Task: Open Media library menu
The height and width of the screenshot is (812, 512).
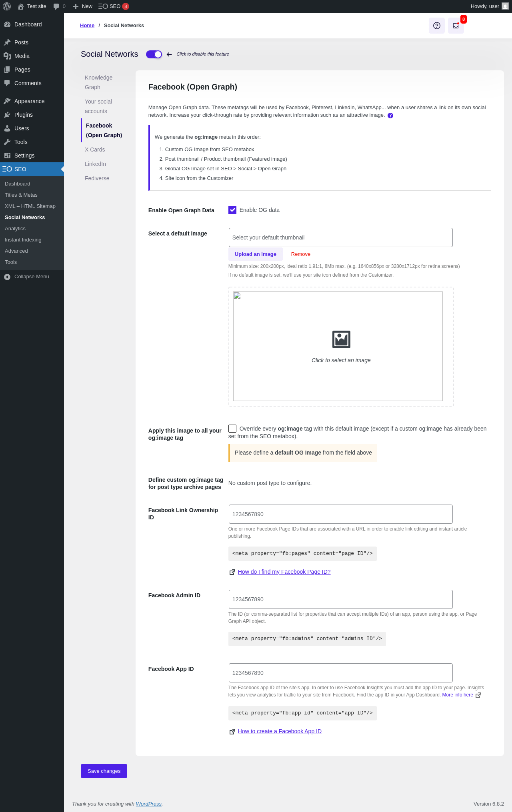Action: (32, 56)
